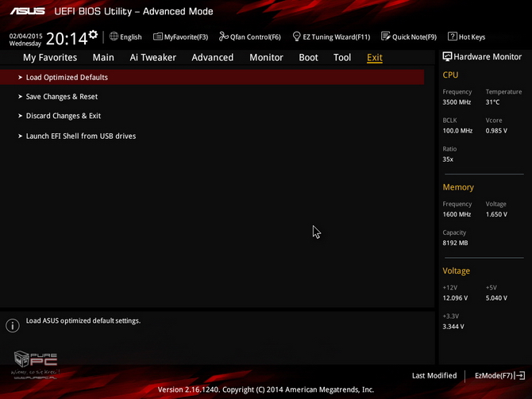
Task: Switch to EzMode(F7) view
Action: (x=499, y=375)
